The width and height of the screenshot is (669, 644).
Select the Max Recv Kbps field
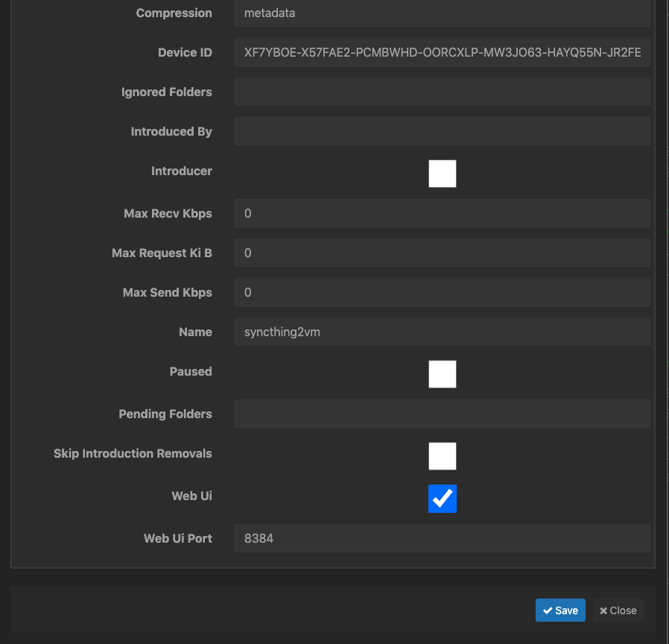442,213
